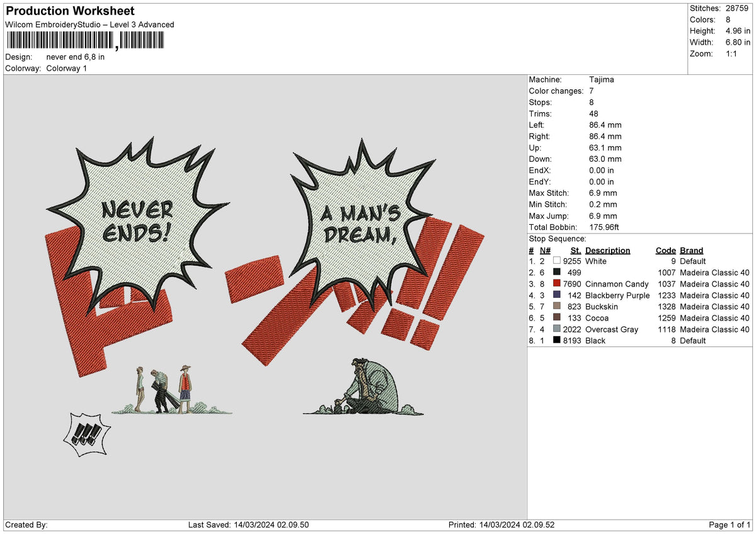The width and height of the screenshot is (756, 534).
Task: Select stitch count 8193 in Black row
Action: [x=572, y=341]
